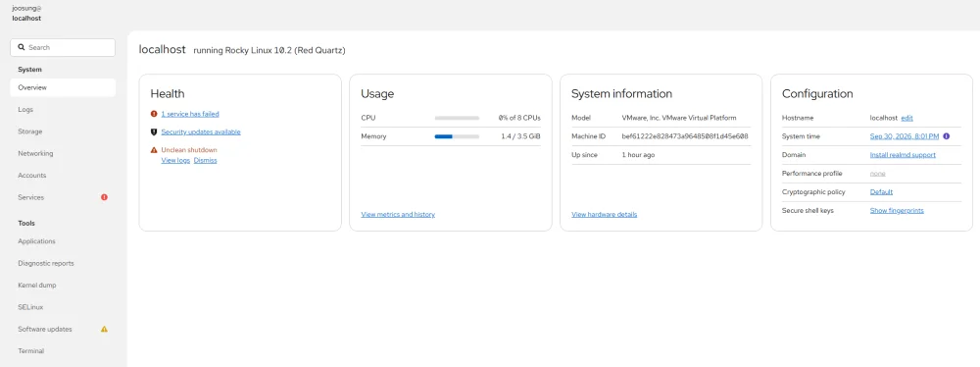Open the Services page
The width and height of the screenshot is (980, 367).
coord(63,197)
